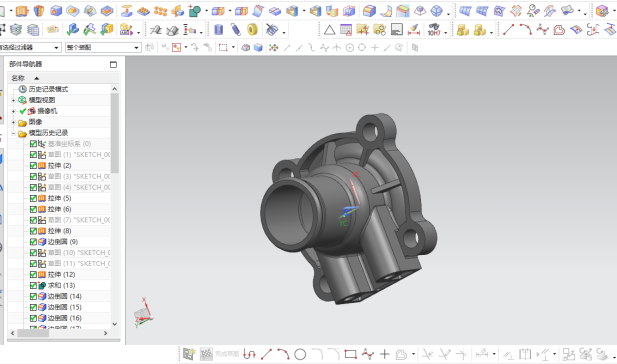Click the blue spring icon

[x=235, y=30]
